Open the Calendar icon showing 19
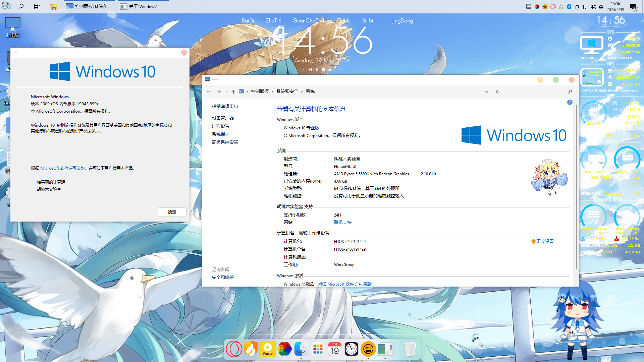This screenshot has width=644, height=362. [335, 349]
